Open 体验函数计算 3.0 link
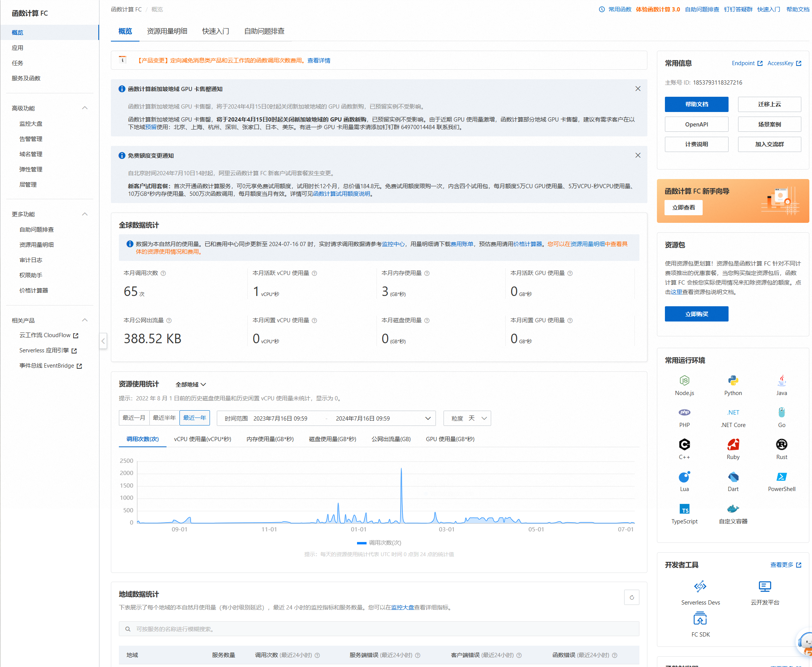Image resolution: width=812 pixels, height=667 pixels. 658,10
